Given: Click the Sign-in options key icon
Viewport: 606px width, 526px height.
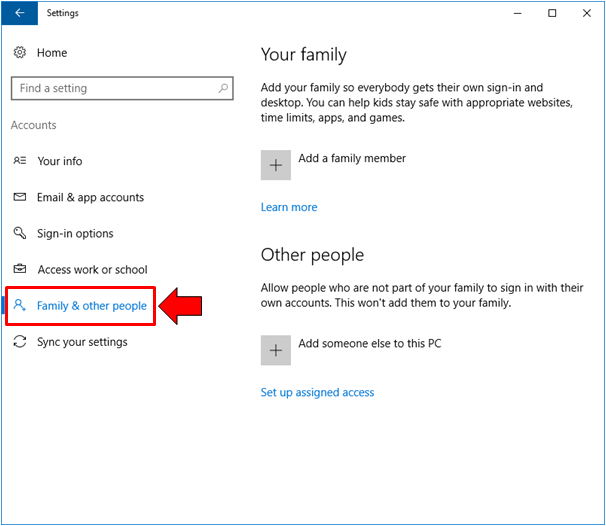Looking at the screenshot, I should [19, 233].
